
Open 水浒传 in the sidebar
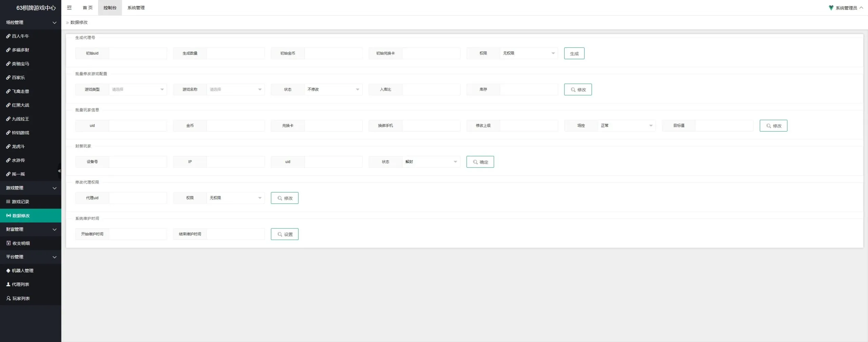tap(31, 160)
